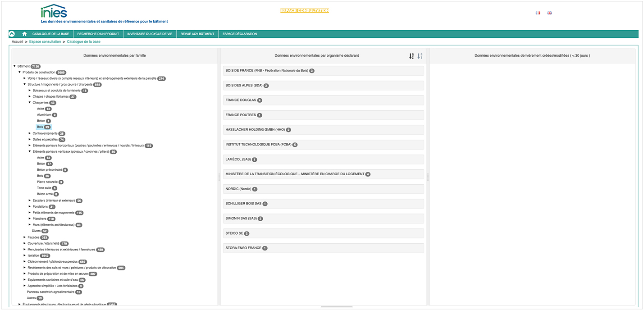Expand Eléments porteurs horizontaux node
This screenshot has width=644, height=310.
point(29,146)
